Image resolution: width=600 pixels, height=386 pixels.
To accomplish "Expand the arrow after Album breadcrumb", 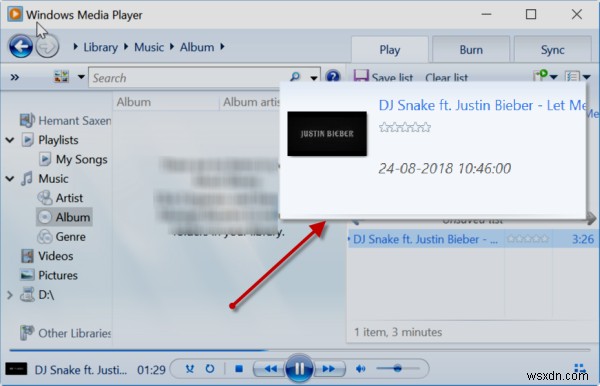I will (x=222, y=47).
